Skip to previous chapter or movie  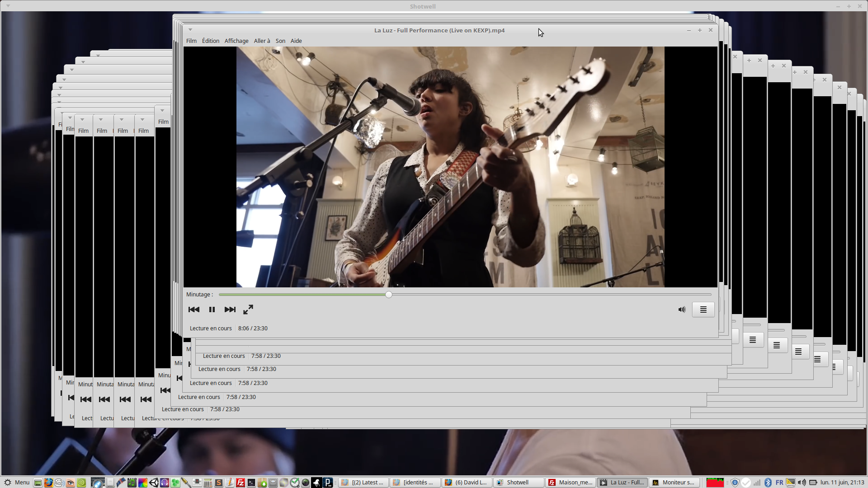(x=194, y=310)
